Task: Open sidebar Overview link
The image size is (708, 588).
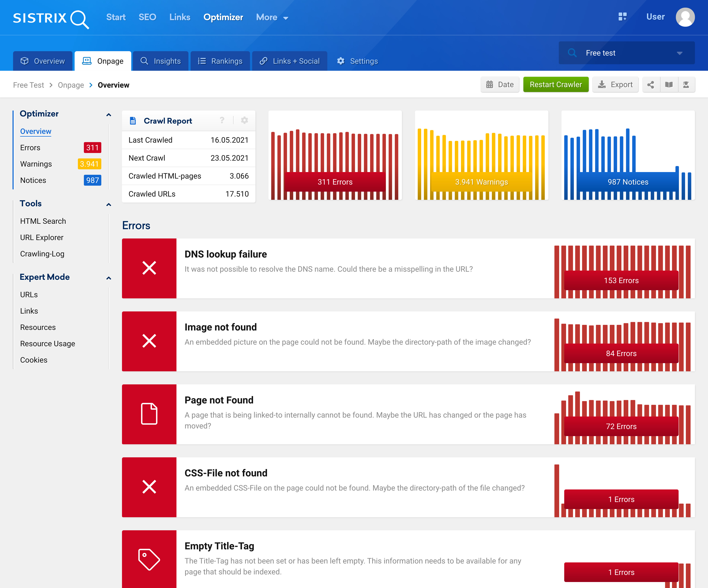Action: coord(36,131)
